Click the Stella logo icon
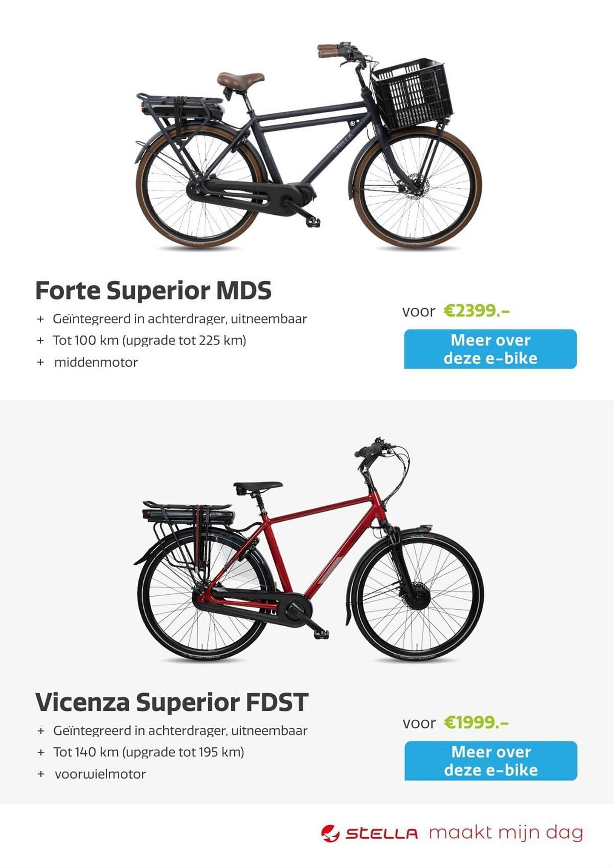The width and height of the screenshot is (614, 868). coord(330,834)
